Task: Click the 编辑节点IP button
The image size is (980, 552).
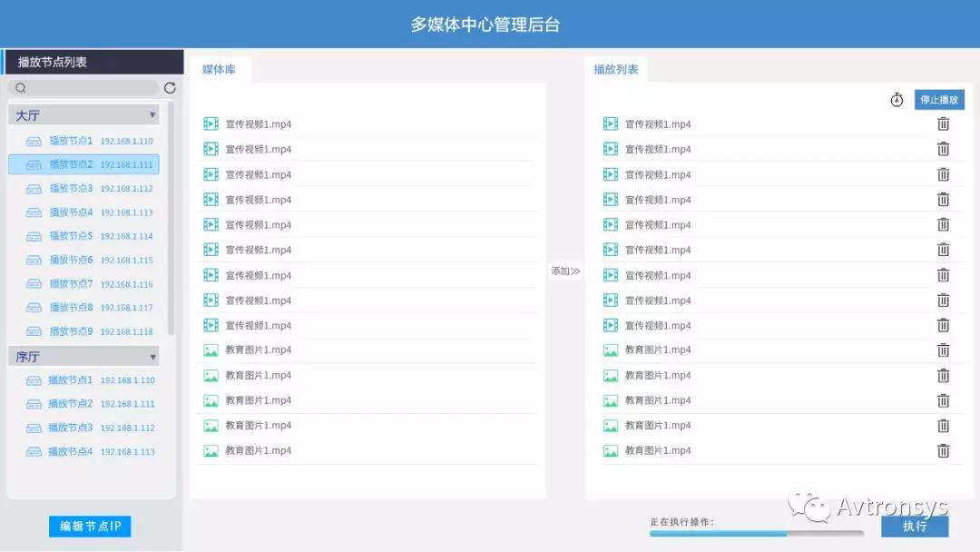Action: click(90, 526)
